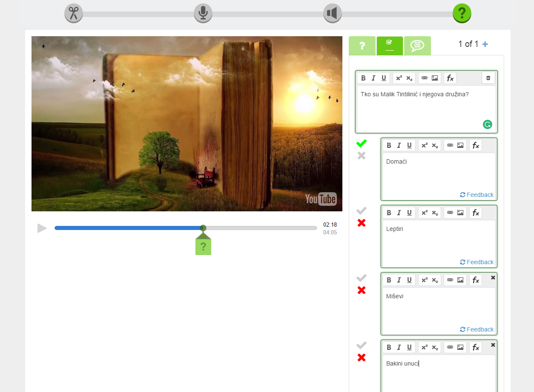Click the scissors crop step icon
Image resolution: width=534 pixels, height=392 pixels.
(74, 13)
